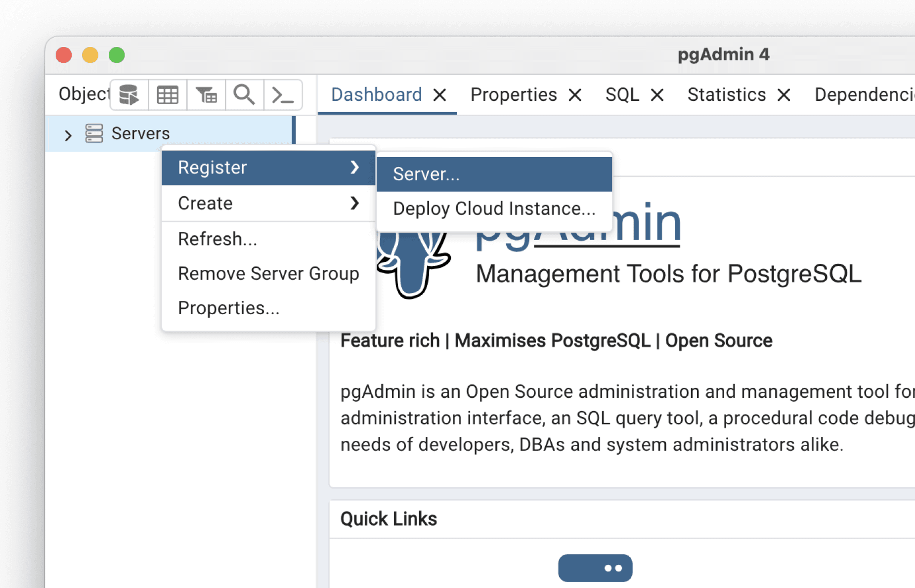
Task: Switch to the Properties tab
Action: pyautogui.click(x=513, y=94)
